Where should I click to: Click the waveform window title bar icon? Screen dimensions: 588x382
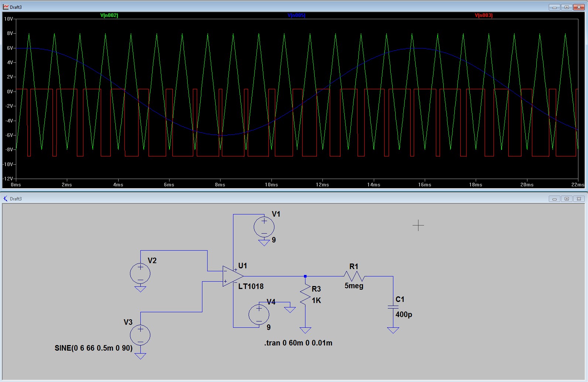6,7
